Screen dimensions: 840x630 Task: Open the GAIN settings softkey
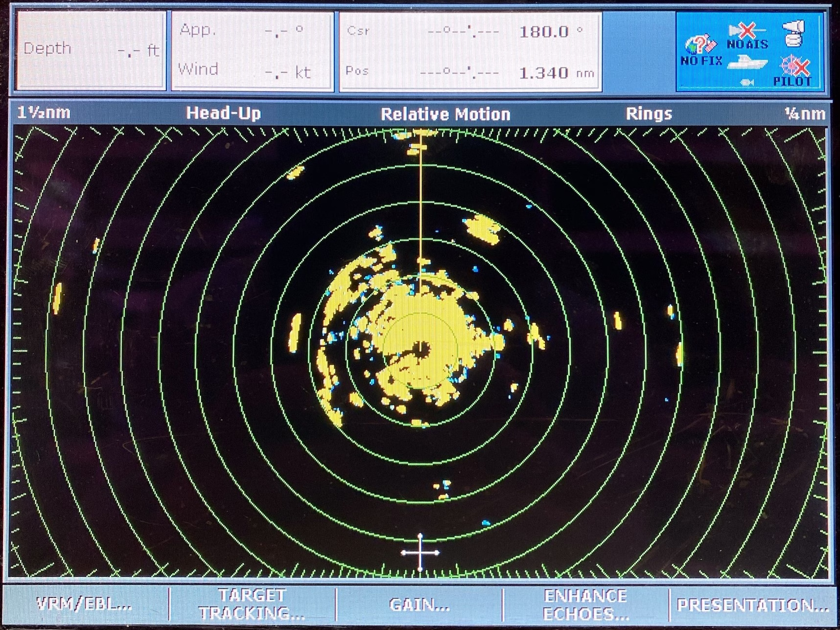click(420, 605)
